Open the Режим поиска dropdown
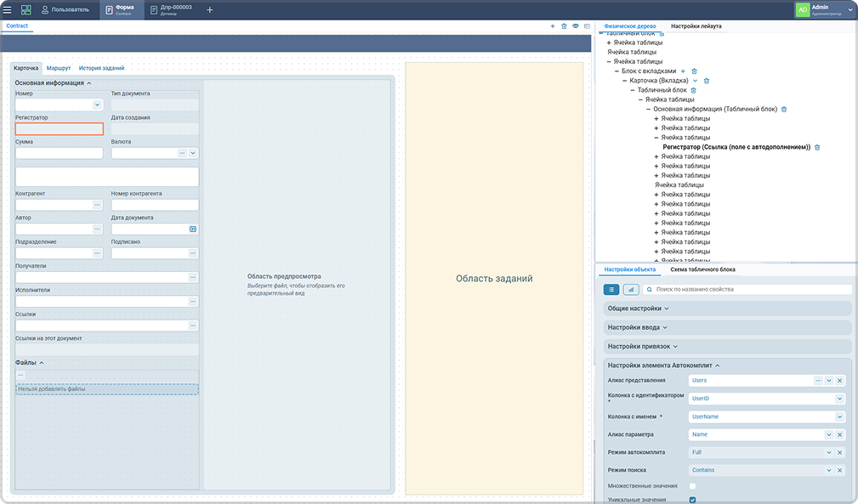Viewport: 858px width, 504px height. point(829,470)
